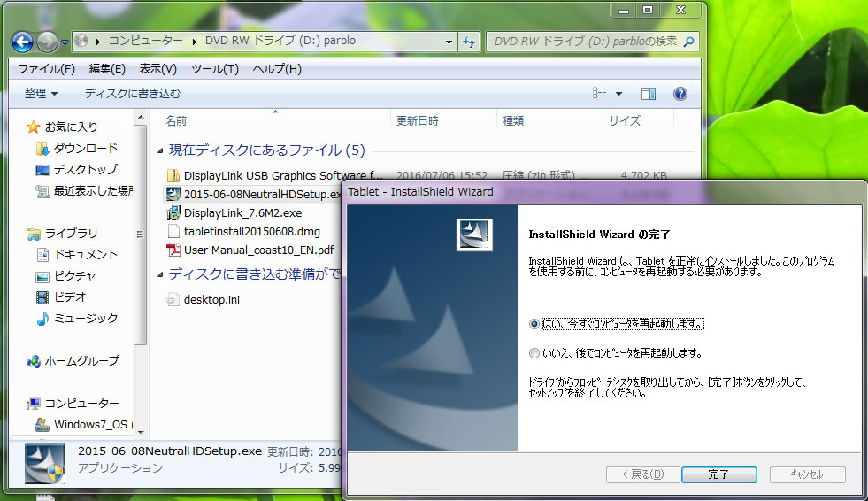Click the Forward navigation arrow in Explorer
The width and height of the screenshot is (868, 501).
48,42
